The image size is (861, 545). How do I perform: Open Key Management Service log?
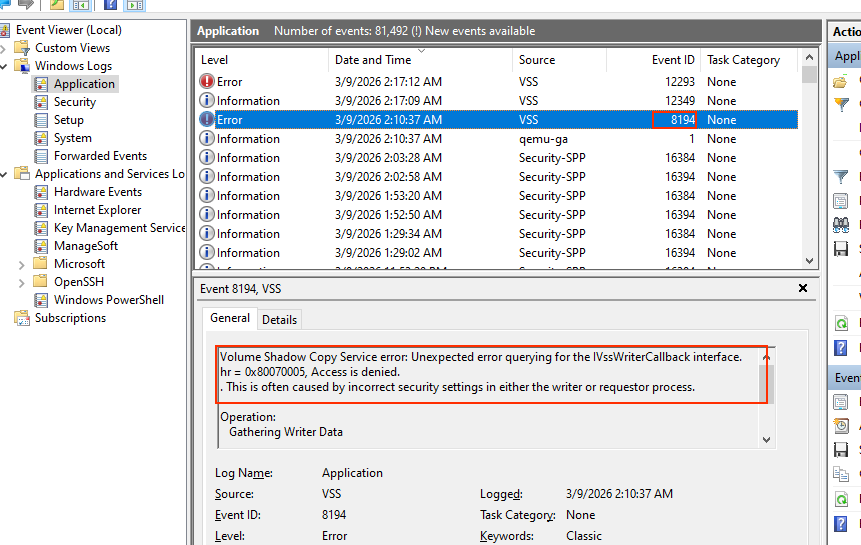[119, 228]
